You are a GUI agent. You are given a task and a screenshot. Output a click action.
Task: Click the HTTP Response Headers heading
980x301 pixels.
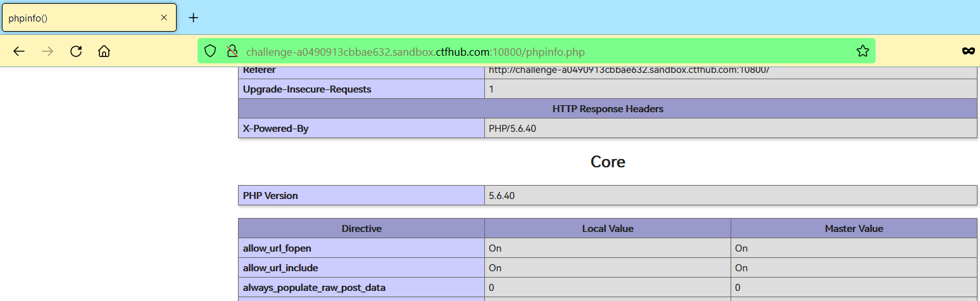[x=608, y=109]
